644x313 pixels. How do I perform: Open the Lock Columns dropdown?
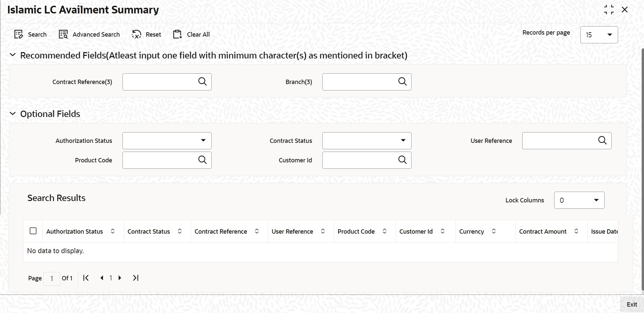(x=579, y=200)
